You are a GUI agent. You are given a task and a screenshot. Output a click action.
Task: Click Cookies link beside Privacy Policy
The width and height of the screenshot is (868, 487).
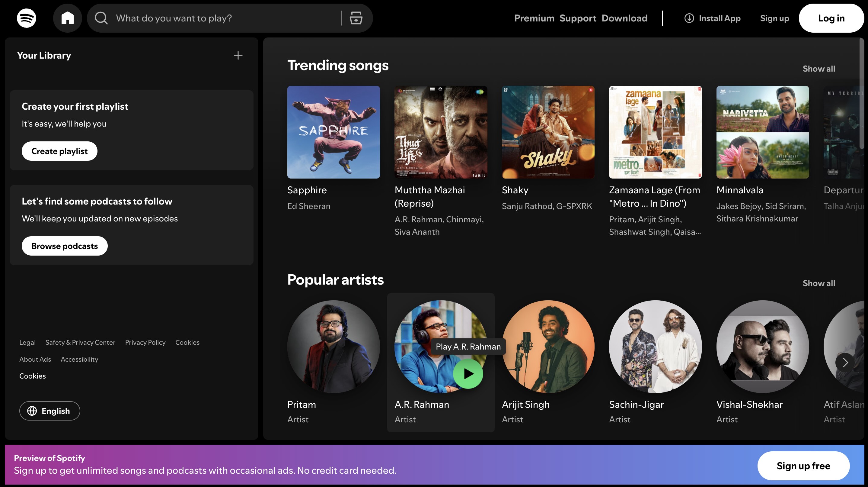coord(187,342)
